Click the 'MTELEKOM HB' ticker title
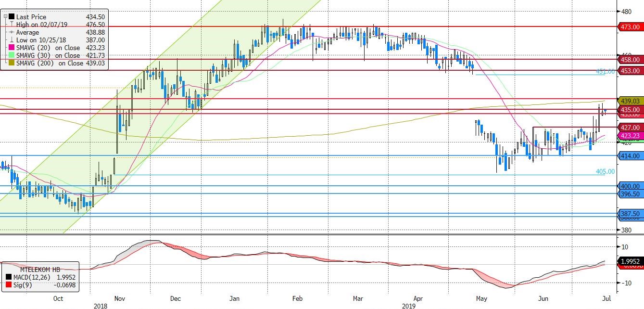The width and height of the screenshot is (644, 309). [40, 270]
